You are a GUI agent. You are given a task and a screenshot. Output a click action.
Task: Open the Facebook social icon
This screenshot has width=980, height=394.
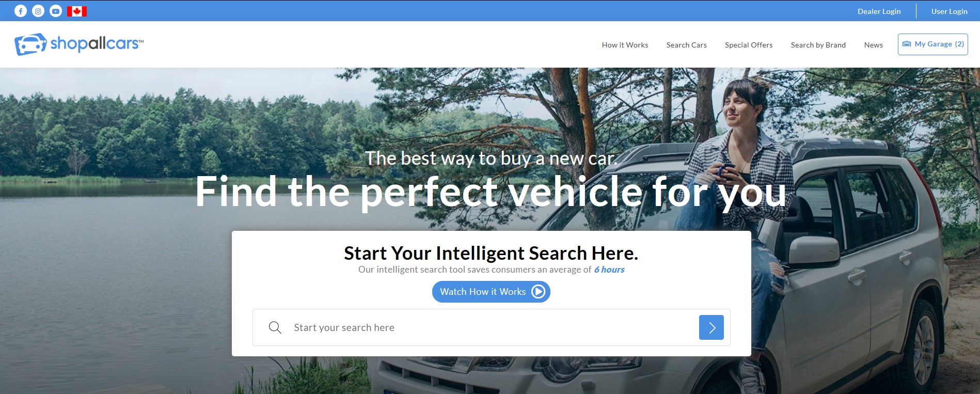tap(21, 11)
